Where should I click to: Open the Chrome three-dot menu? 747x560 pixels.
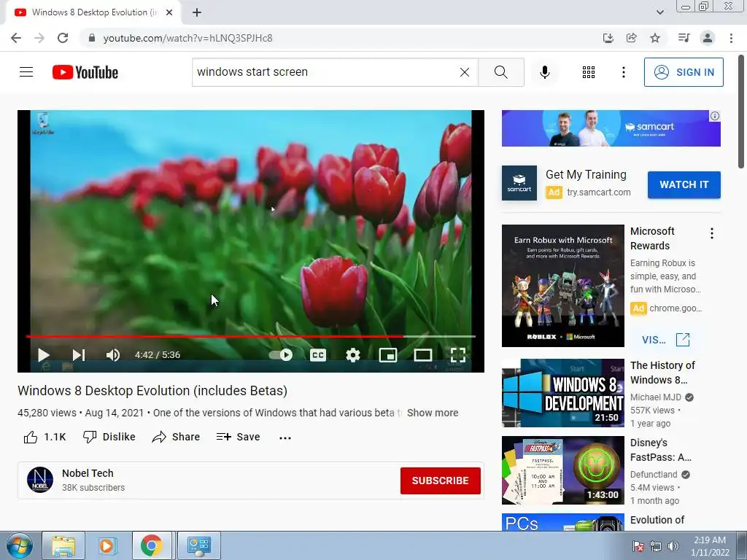click(731, 38)
